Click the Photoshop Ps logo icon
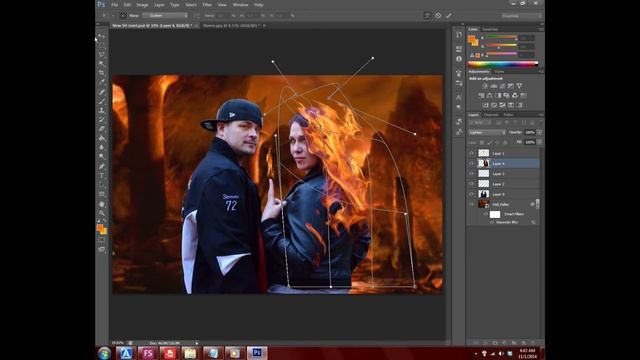 click(101, 4)
